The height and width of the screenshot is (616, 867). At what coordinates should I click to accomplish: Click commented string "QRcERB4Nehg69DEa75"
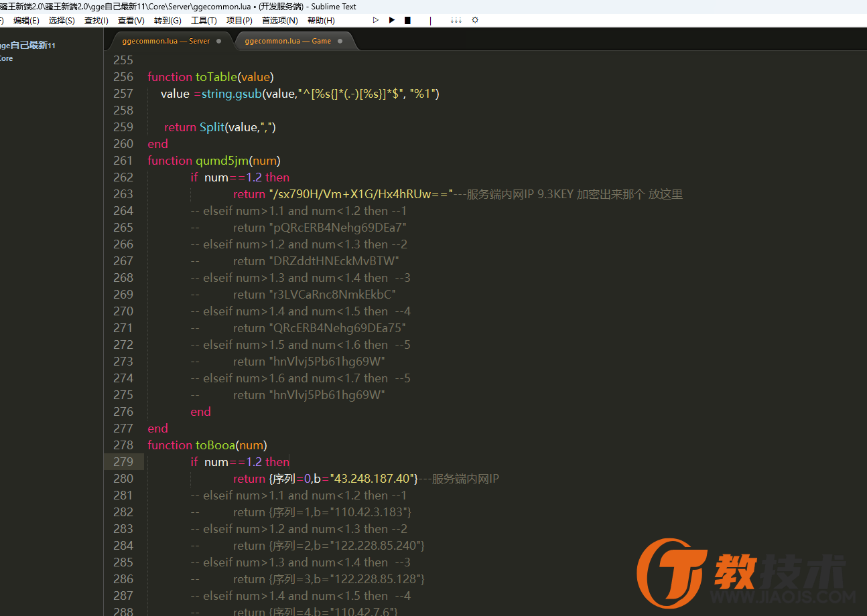point(338,328)
